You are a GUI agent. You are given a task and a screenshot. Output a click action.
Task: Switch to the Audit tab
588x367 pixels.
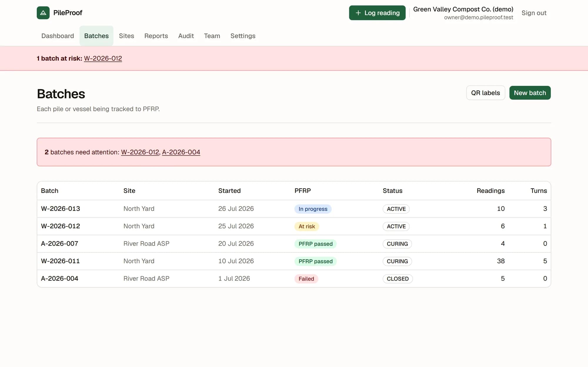tap(186, 36)
